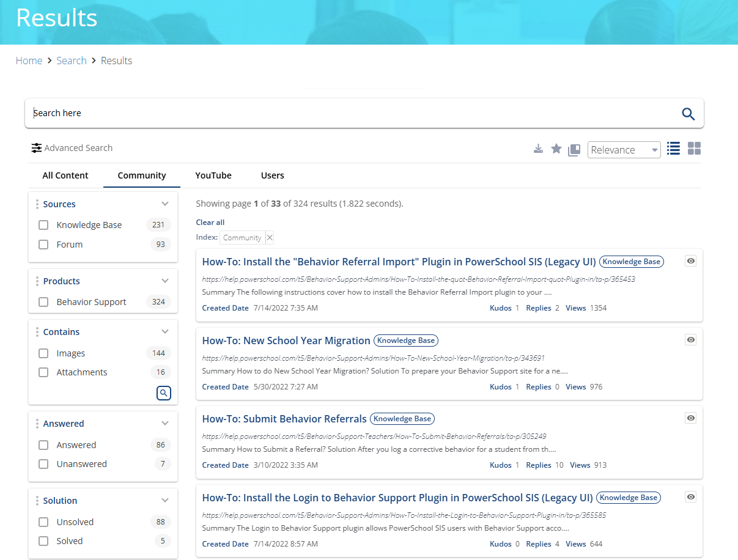The height and width of the screenshot is (560, 738).
Task: Click the Clear all link
Action: tap(210, 222)
